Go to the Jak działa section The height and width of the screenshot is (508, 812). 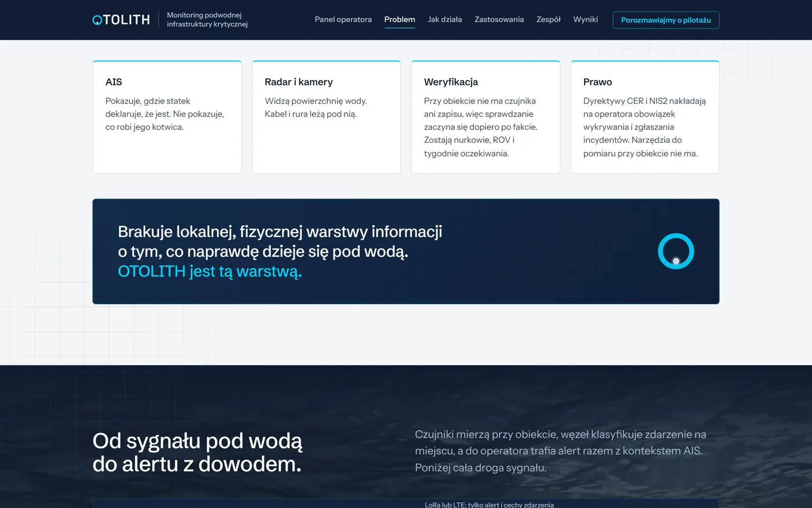point(445,20)
